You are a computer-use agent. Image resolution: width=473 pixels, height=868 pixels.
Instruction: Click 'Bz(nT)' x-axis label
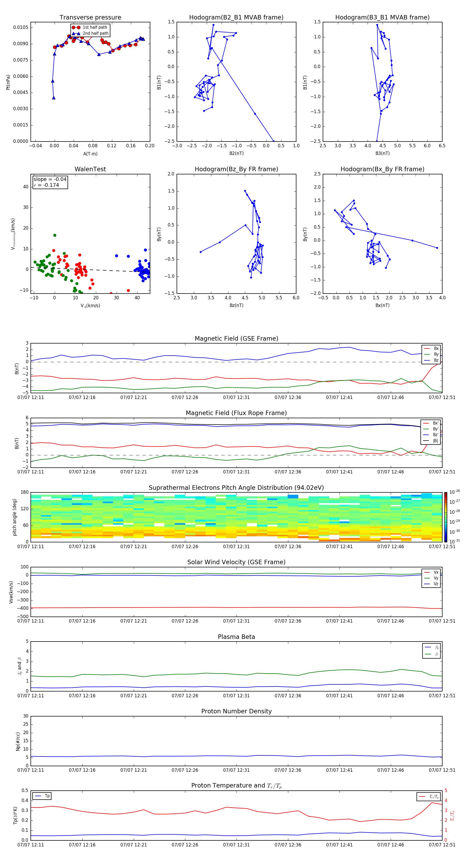click(x=236, y=305)
